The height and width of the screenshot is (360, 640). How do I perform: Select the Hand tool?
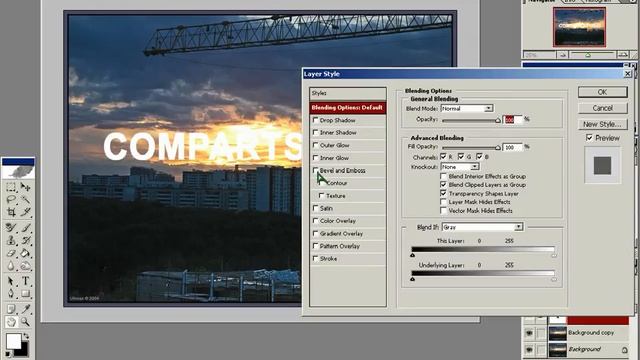click(x=11, y=322)
